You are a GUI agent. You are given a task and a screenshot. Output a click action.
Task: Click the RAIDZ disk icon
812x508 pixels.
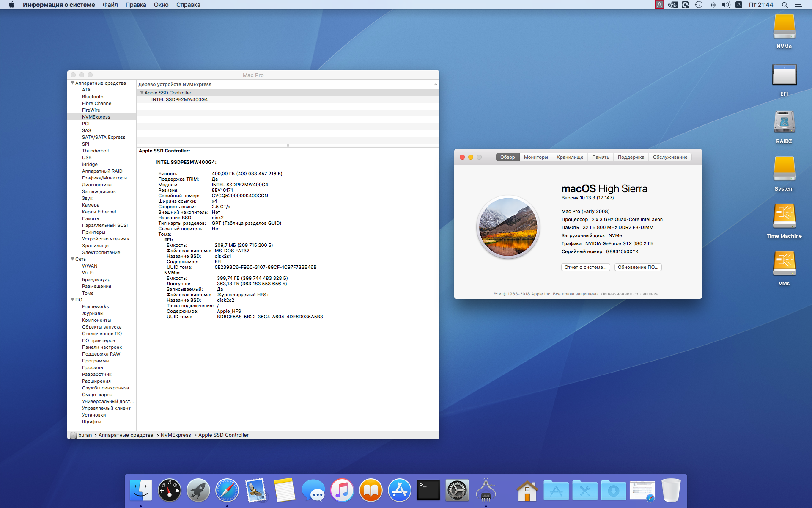click(x=784, y=122)
